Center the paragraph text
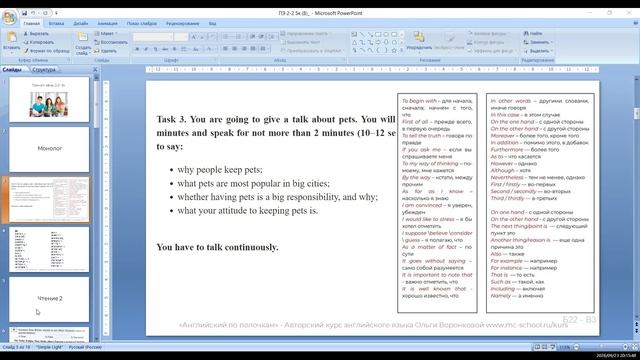This screenshot has width=640, height=360. (235, 49)
